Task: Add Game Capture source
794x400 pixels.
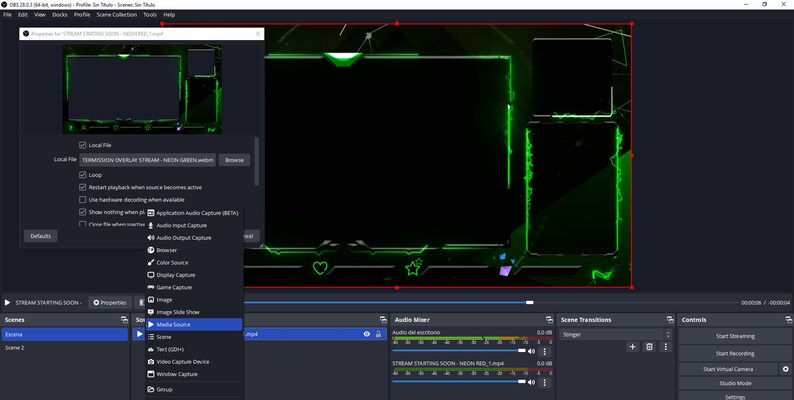Action: click(x=194, y=288)
